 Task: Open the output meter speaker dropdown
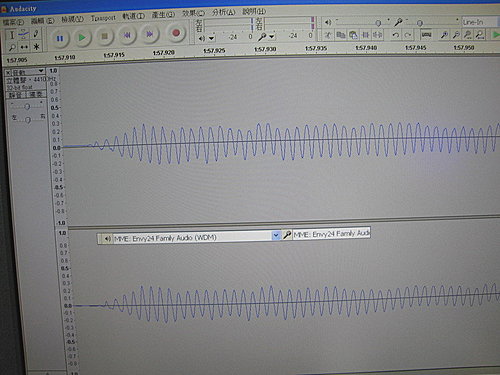(212, 38)
